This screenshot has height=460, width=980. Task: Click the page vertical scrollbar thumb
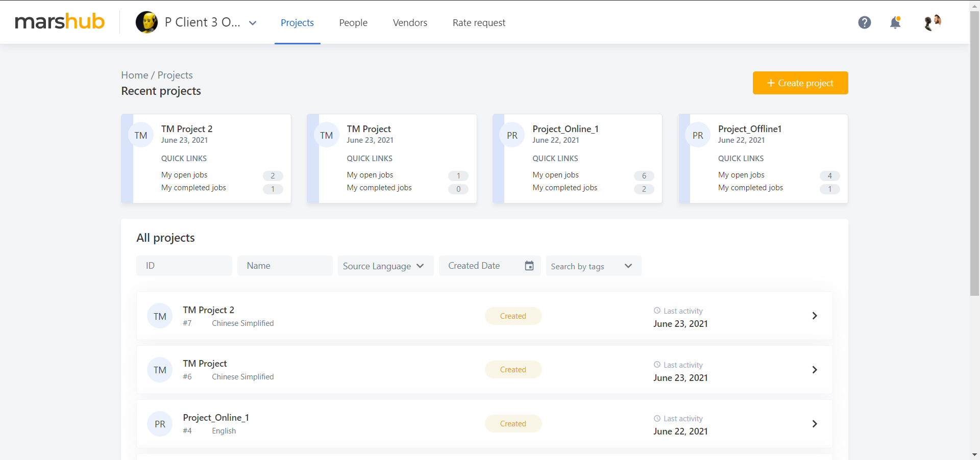point(974,153)
